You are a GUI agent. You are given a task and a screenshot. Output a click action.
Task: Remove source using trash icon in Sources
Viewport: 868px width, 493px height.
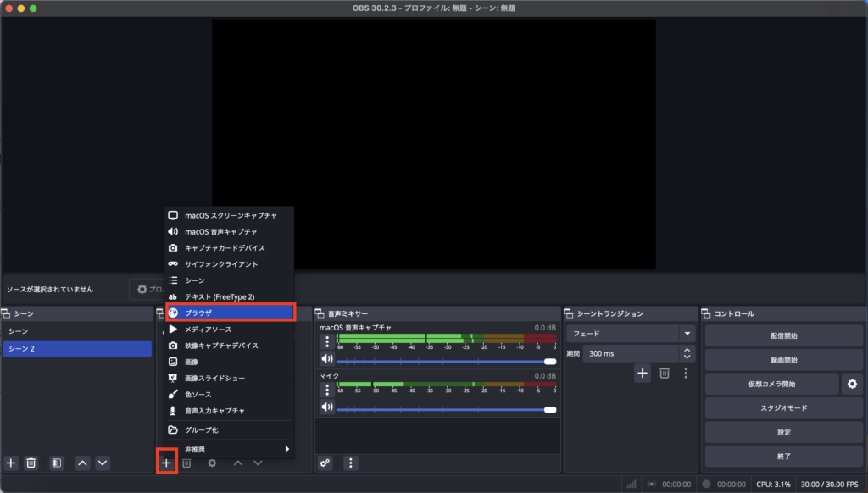tap(186, 463)
